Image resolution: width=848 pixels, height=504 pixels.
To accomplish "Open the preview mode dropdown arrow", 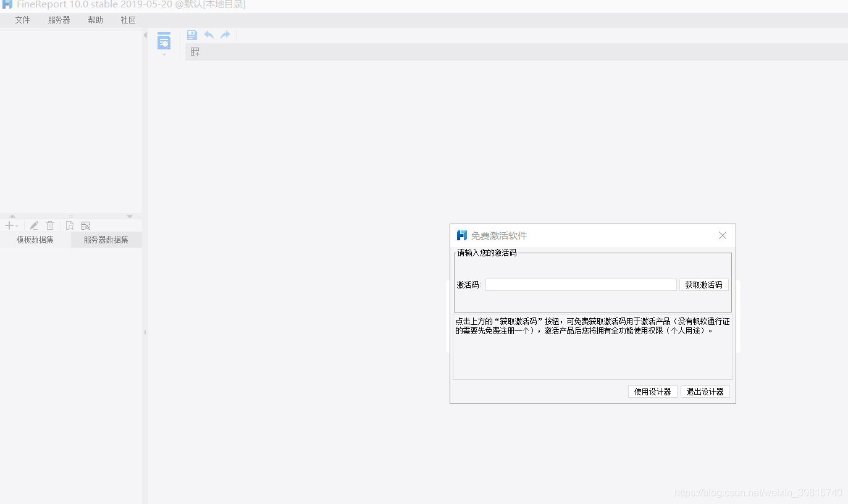I will tap(164, 54).
